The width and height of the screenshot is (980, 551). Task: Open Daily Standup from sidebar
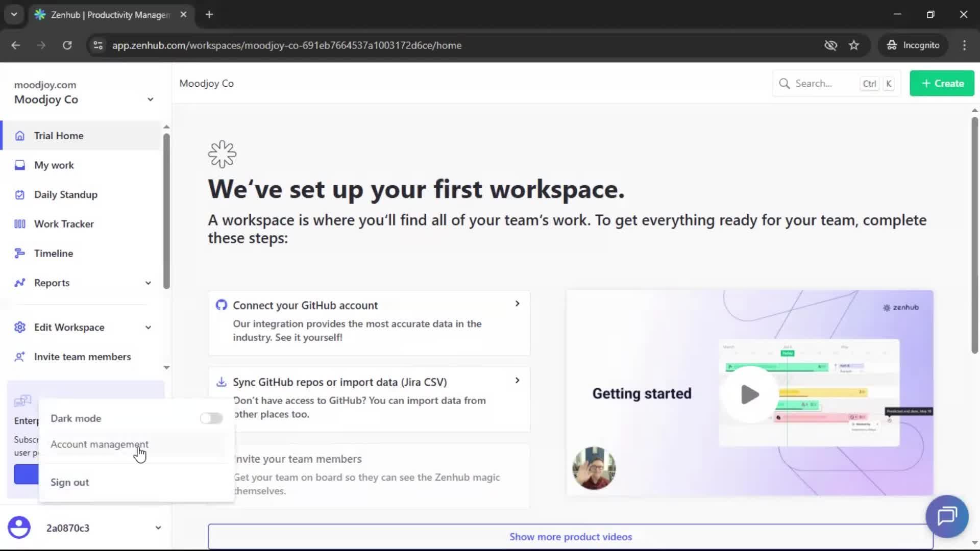tap(65, 194)
